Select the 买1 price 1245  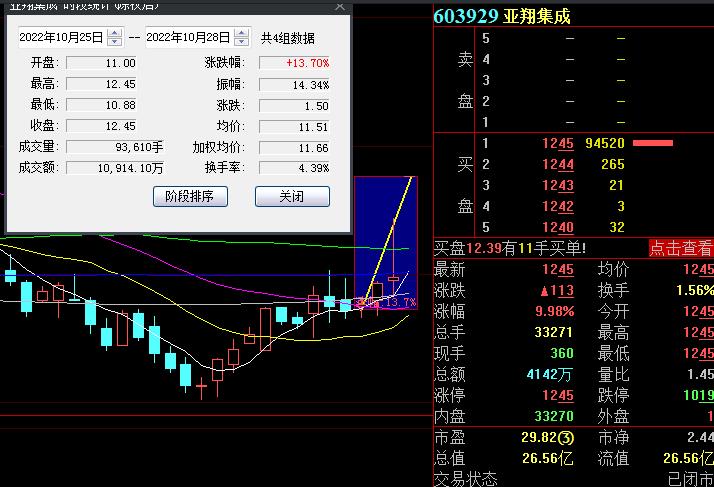coord(557,143)
